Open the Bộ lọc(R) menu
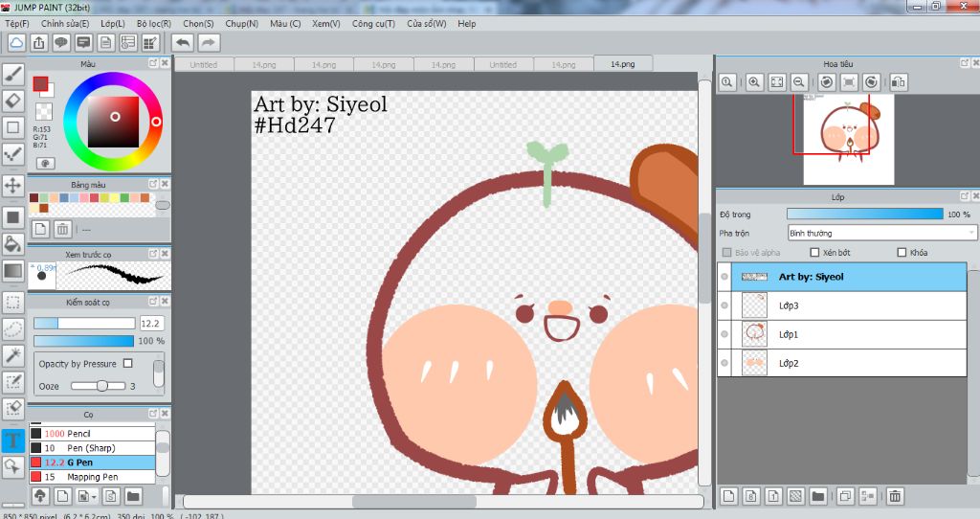Screen dimensions: 980x519 click(x=154, y=23)
